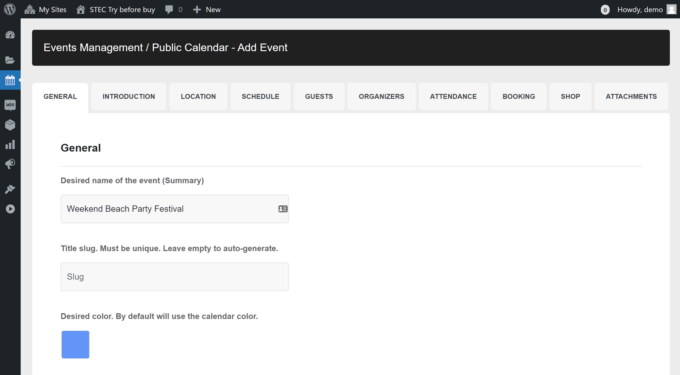Focus the Slug input field
The image size is (680, 375).
click(175, 277)
